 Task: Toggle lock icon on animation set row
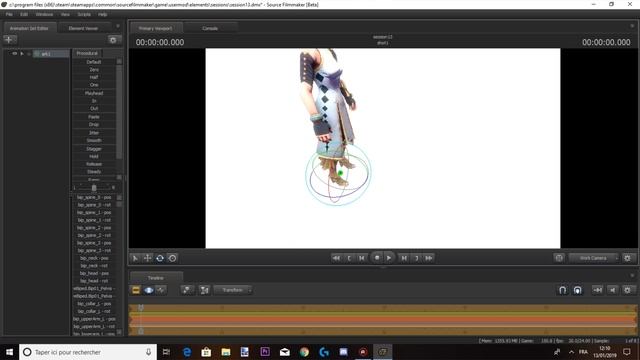tap(29, 54)
